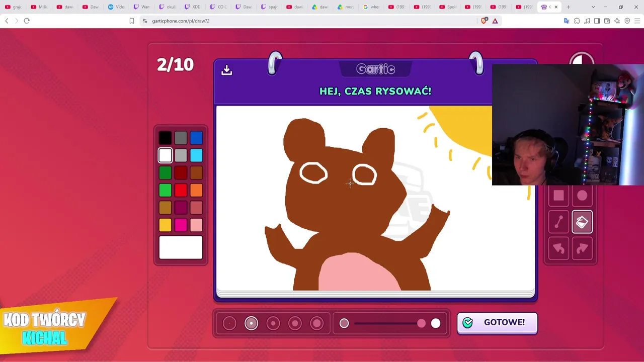Open the large current-color preview box

tap(181, 247)
